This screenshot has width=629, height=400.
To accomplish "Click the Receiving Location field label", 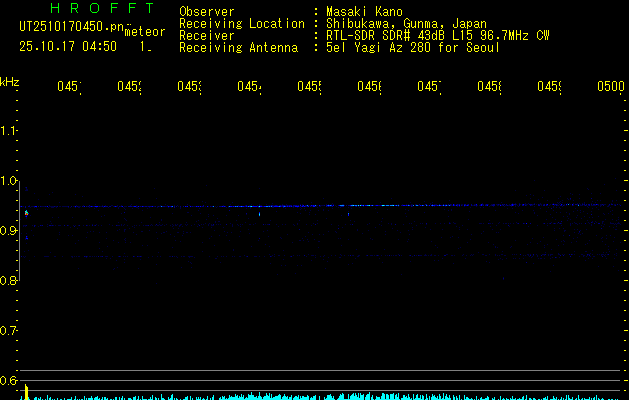I will (x=242, y=23).
